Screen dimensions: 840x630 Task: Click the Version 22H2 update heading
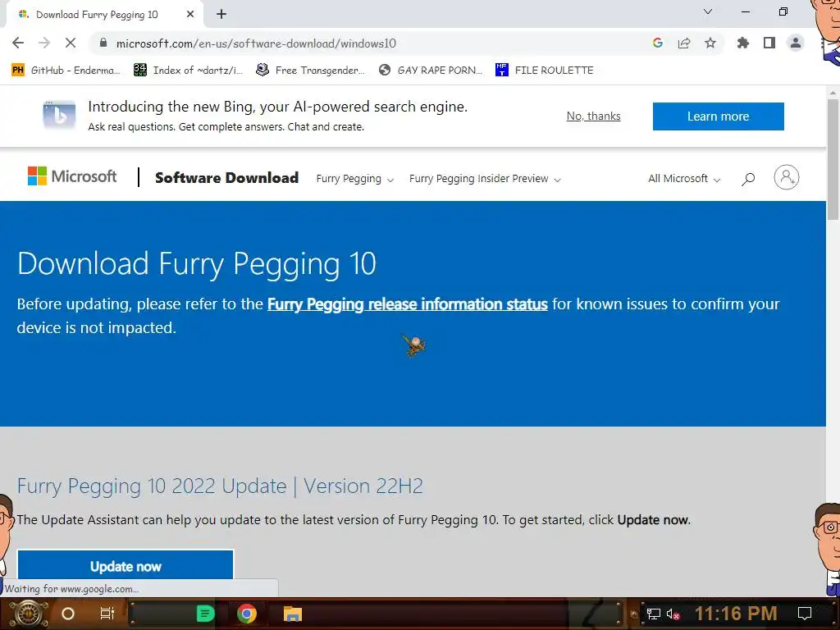(220, 486)
